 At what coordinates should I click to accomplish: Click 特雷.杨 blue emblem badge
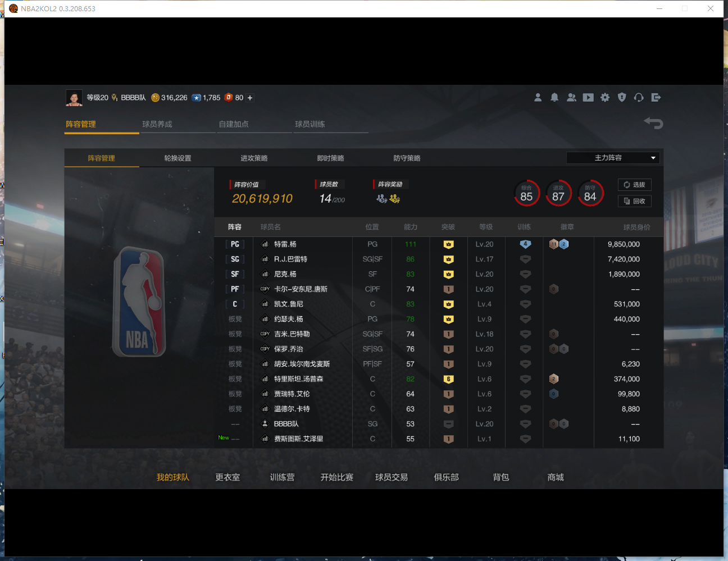click(x=564, y=244)
